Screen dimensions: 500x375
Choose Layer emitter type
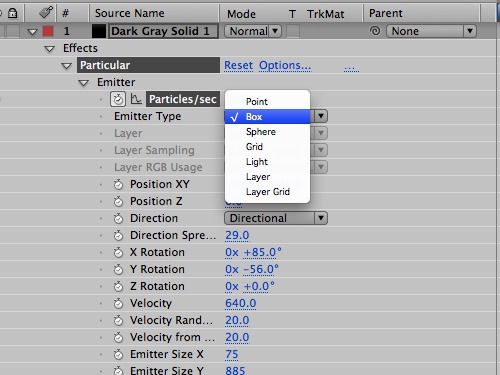(x=267, y=177)
